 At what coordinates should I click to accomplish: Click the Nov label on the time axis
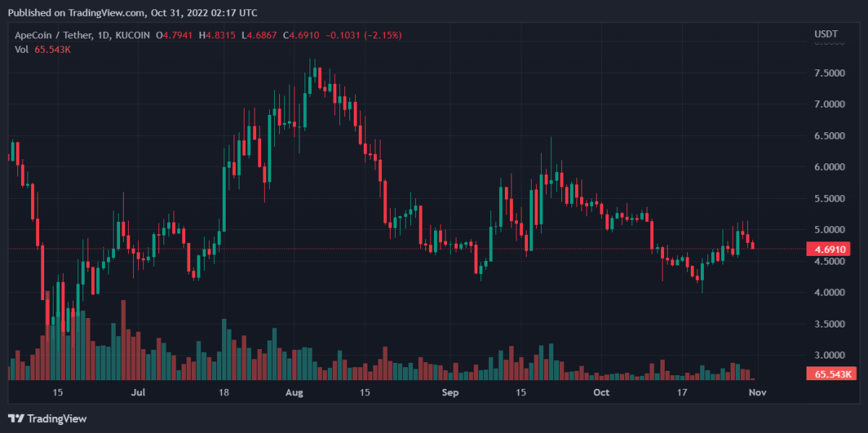tap(757, 393)
